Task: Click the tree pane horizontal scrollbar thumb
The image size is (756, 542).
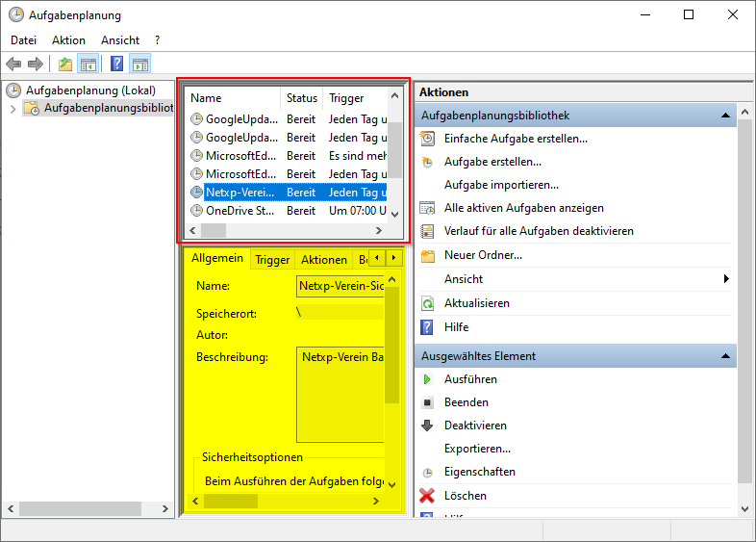Action: tap(80, 508)
